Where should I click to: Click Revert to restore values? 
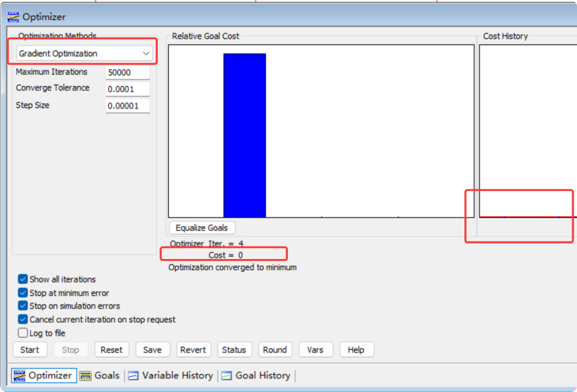193,350
